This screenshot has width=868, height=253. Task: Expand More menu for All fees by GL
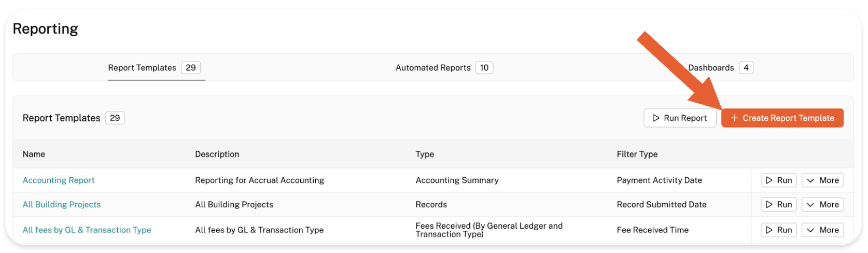[x=822, y=230]
